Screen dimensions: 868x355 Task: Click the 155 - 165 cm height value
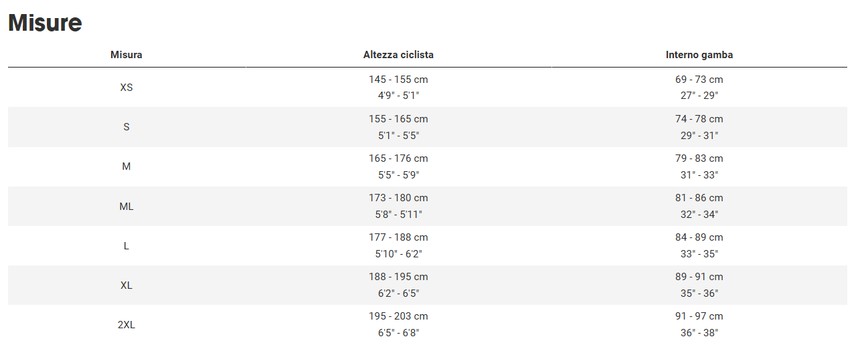coord(398,119)
